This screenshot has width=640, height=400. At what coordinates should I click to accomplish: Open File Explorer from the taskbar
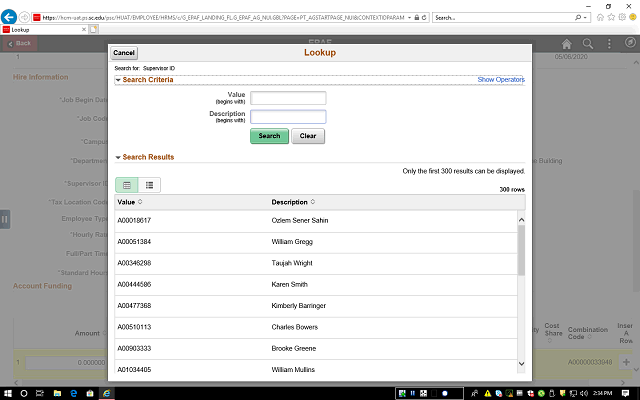coord(57,393)
